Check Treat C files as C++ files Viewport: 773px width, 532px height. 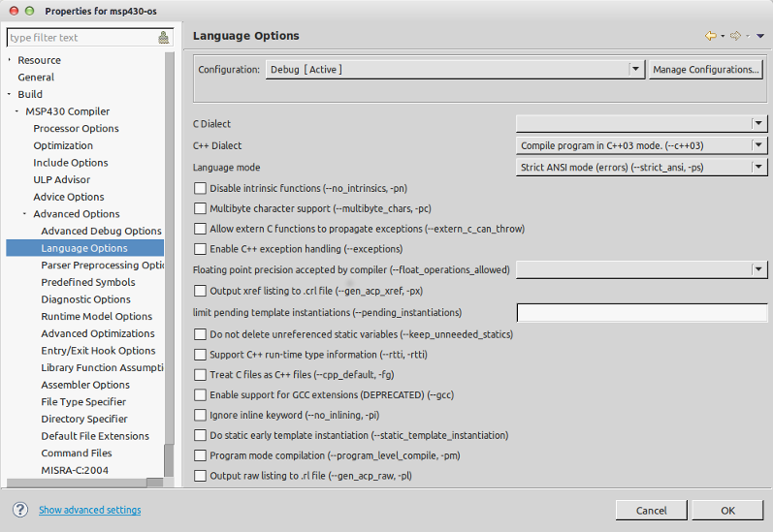pyautogui.click(x=200, y=375)
